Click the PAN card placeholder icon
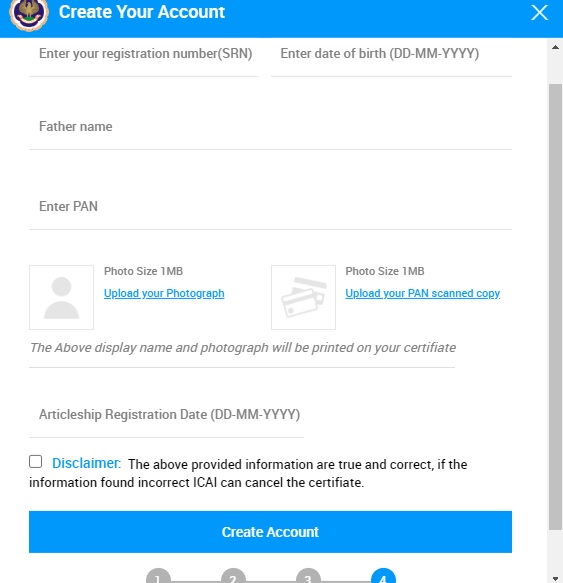Screen dimensions: 563x583 [303, 297]
